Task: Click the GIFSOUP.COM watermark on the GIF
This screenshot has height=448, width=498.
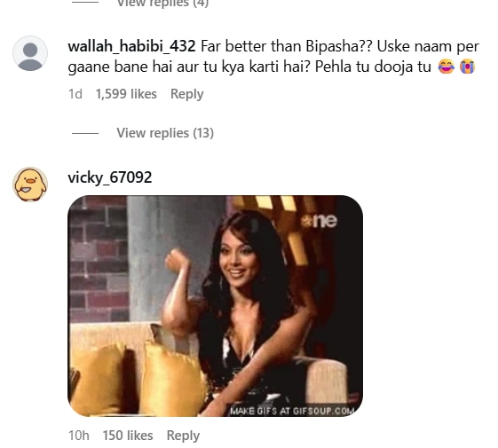Action: click(x=292, y=411)
